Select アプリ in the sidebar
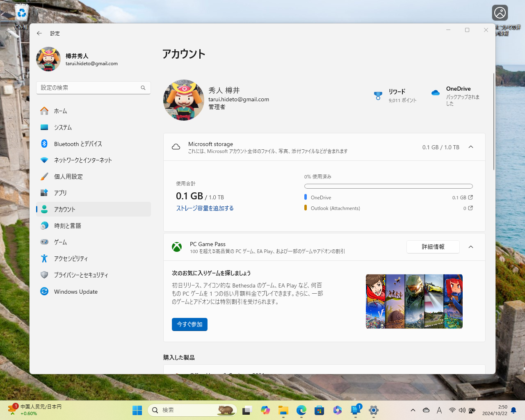The image size is (525, 420). point(94,193)
